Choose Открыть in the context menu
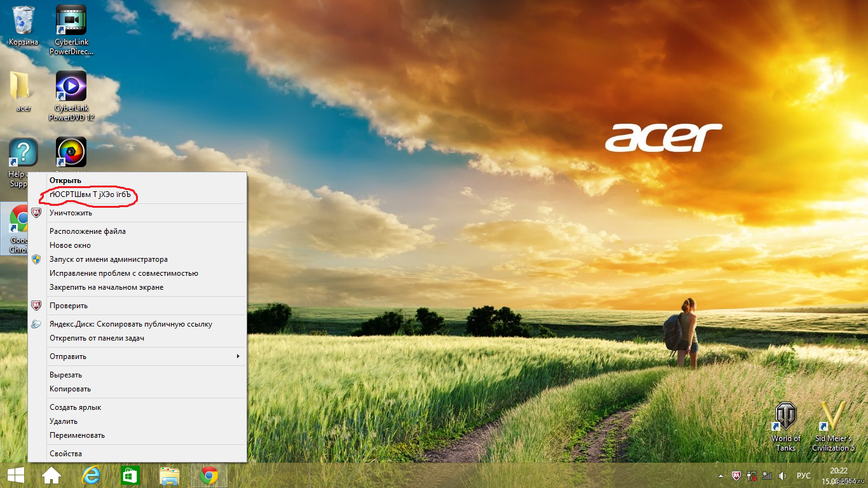868x488 pixels. point(65,180)
